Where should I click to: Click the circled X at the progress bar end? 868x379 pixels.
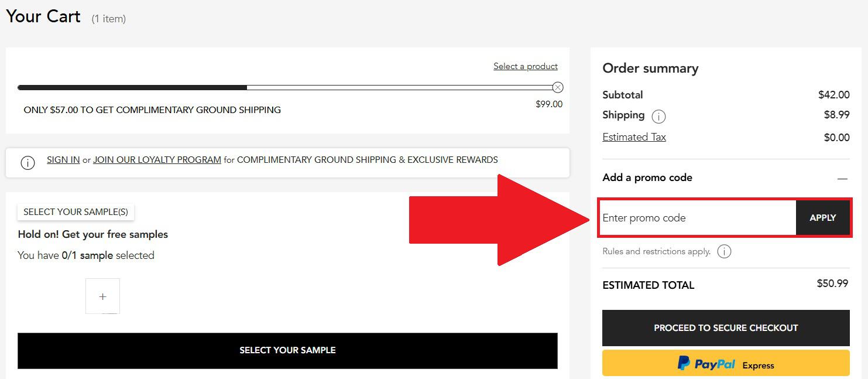pyautogui.click(x=558, y=87)
